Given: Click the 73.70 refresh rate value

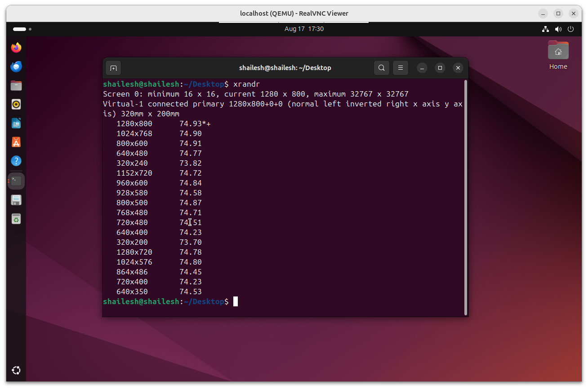Looking at the screenshot, I should 191,243.
